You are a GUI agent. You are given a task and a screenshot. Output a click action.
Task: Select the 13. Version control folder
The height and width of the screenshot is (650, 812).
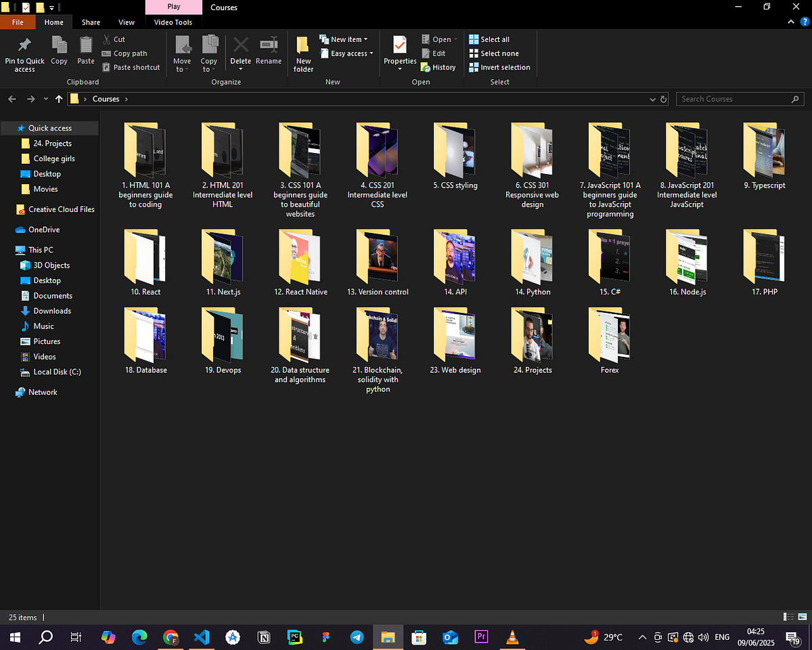[x=378, y=263]
